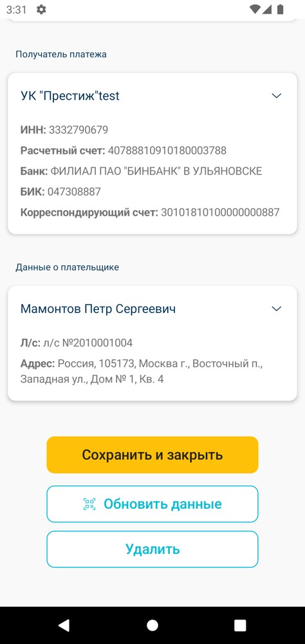Image resolution: width=305 pixels, height=644 pixels.
Task: Select the Корреспондирующий счет number
Action: 220,213
